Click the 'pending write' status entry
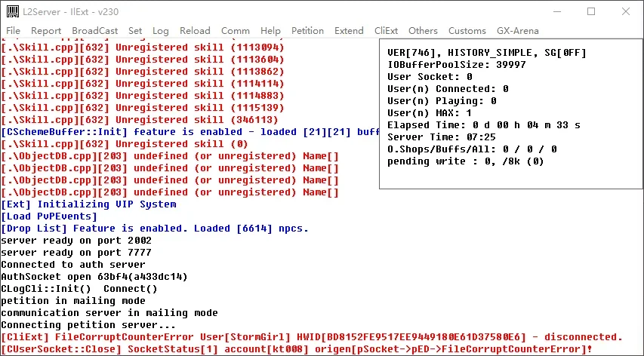The width and height of the screenshot is (644, 356). coord(466,161)
